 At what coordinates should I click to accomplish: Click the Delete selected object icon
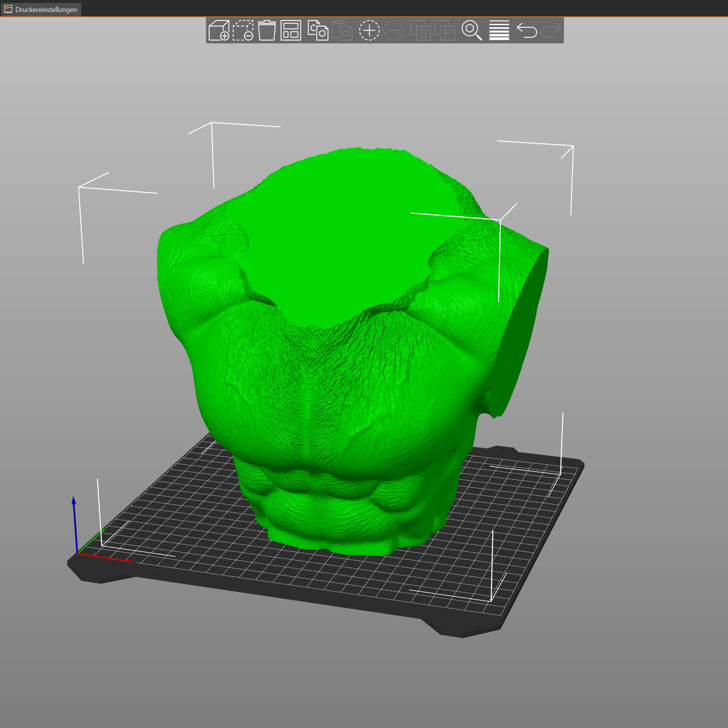(243, 30)
